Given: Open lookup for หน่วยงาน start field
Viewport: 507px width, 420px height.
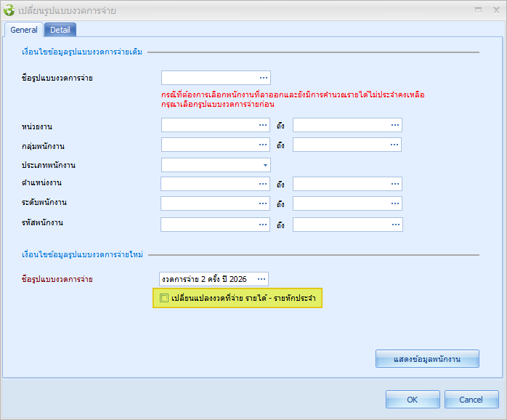Looking at the screenshot, I should (x=263, y=126).
